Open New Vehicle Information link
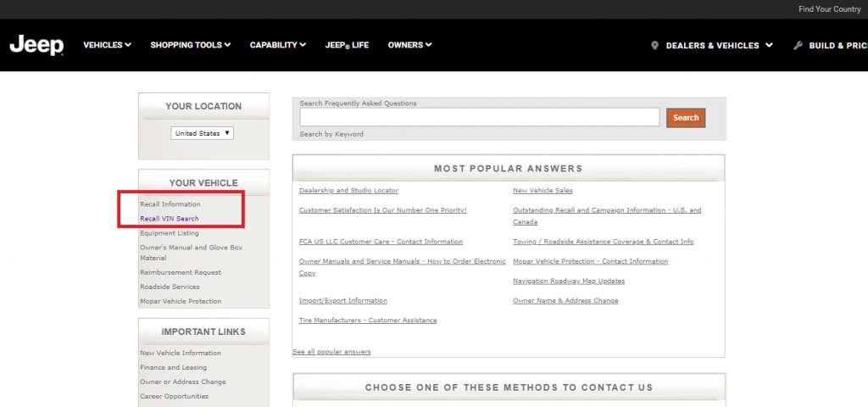The height and width of the screenshot is (407, 868). coord(181,353)
